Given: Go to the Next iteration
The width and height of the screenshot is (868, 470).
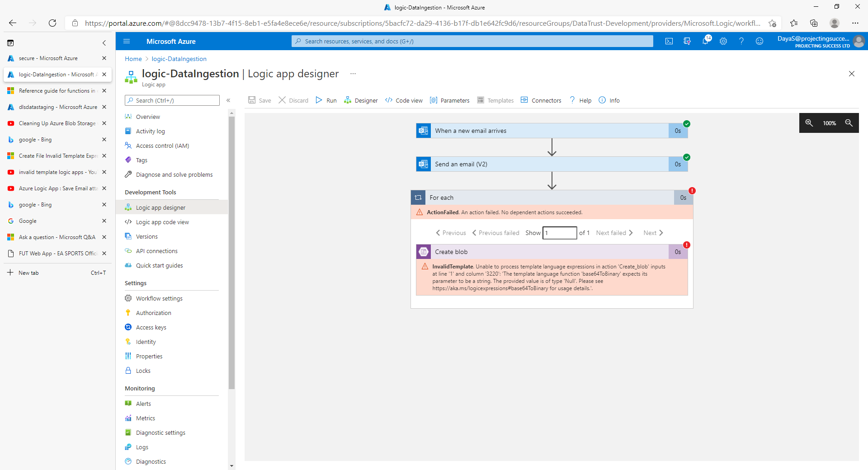Looking at the screenshot, I should tap(653, 233).
